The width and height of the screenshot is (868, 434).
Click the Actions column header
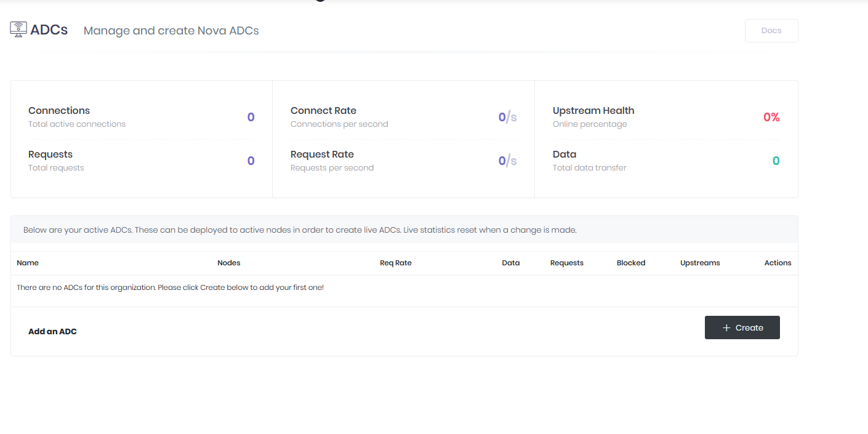point(778,263)
